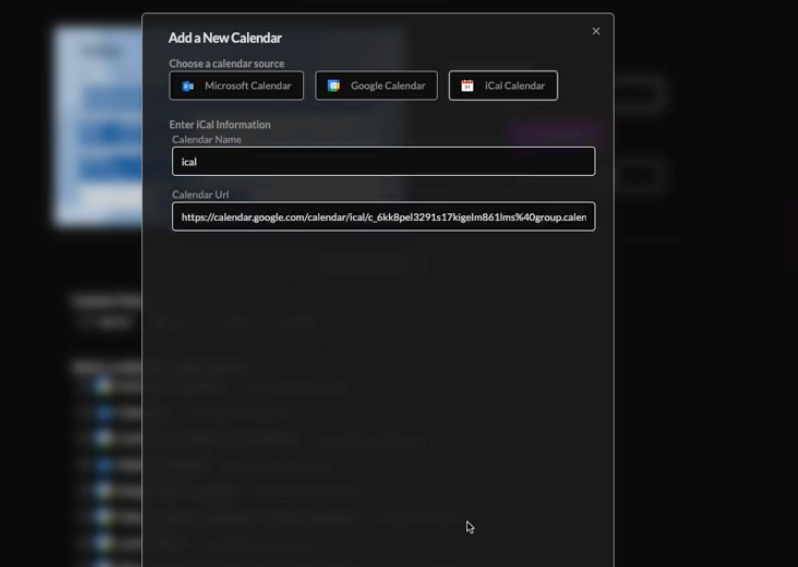This screenshot has width=798, height=567.
Task: Select Google Calendar as the calendar source
Action: point(377,86)
